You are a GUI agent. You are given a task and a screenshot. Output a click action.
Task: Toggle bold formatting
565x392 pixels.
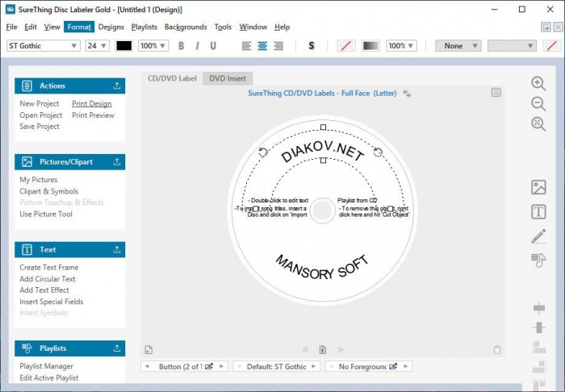pyautogui.click(x=182, y=46)
